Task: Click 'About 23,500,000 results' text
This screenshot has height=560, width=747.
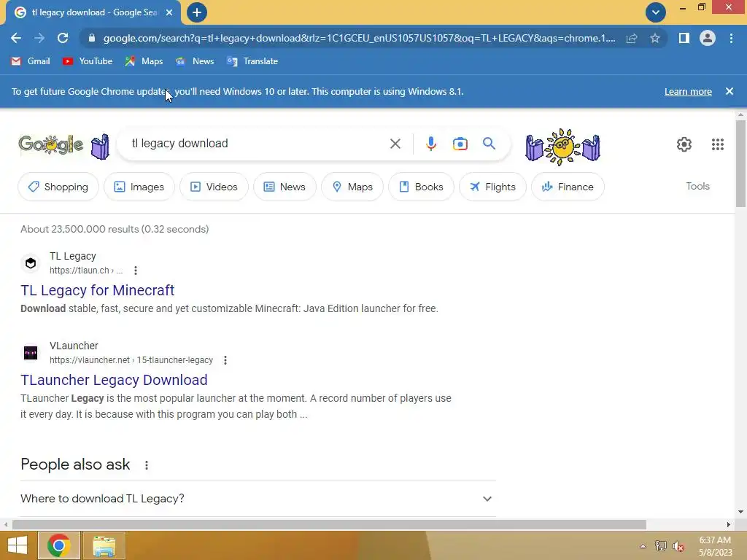Action: 115,229
